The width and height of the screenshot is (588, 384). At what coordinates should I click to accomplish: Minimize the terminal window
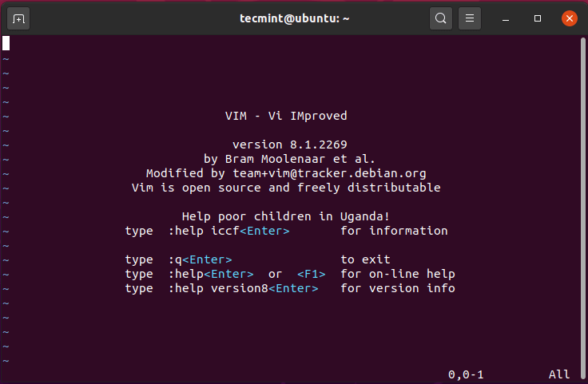coord(506,18)
